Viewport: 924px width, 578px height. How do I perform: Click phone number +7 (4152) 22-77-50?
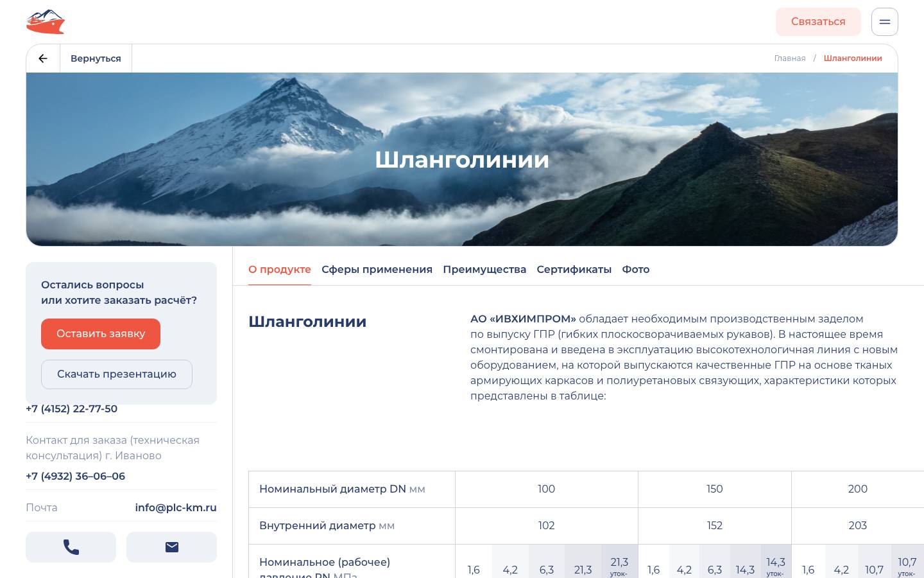pyautogui.click(x=71, y=409)
